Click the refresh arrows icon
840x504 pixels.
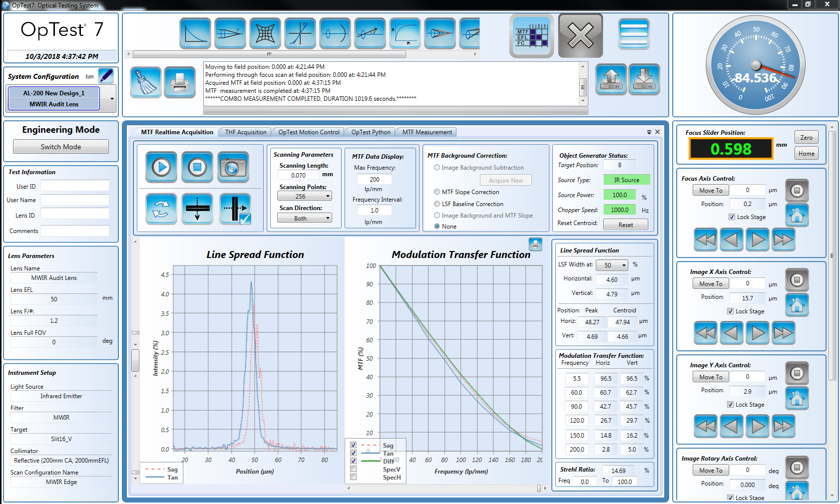tap(161, 209)
